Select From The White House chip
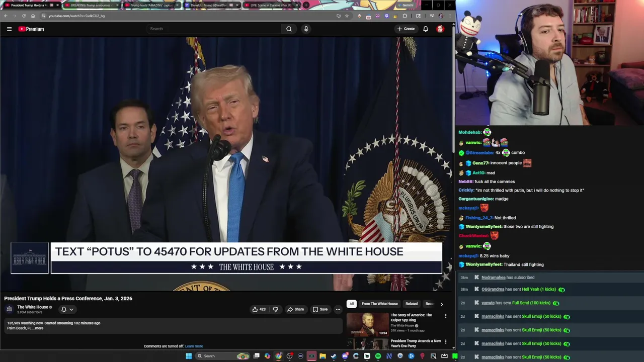Screen dimensions: 644x362 coord(379,304)
